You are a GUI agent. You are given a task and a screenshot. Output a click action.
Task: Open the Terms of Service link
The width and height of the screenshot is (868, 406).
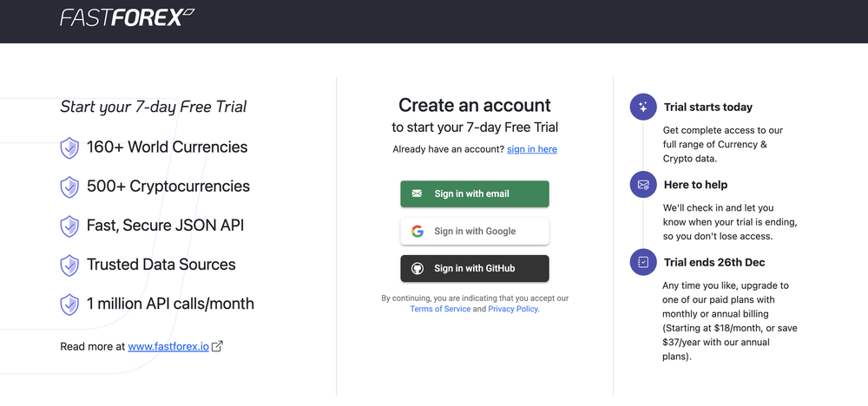click(x=440, y=309)
